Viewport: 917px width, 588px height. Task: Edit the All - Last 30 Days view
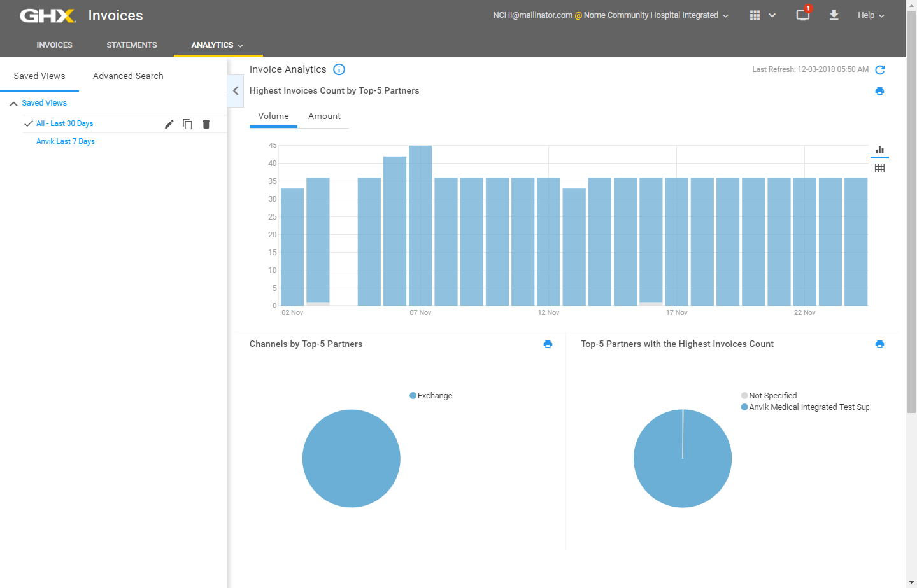pos(169,124)
